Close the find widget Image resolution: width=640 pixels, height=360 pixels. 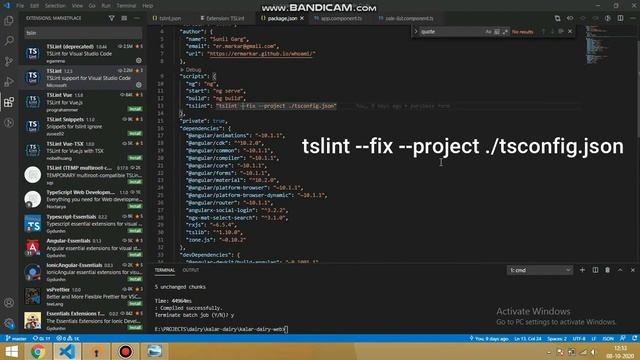(570, 31)
